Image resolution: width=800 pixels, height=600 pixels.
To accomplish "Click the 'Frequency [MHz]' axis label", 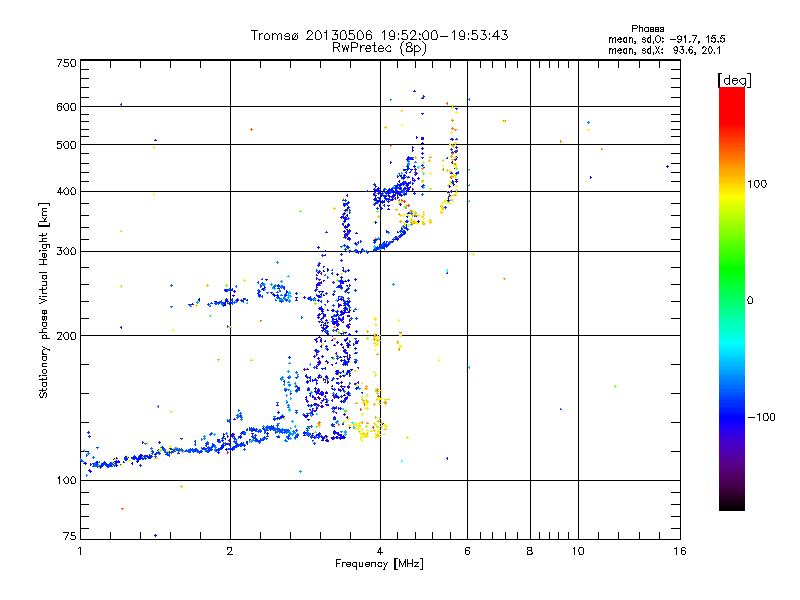I will [x=379, y=564].
